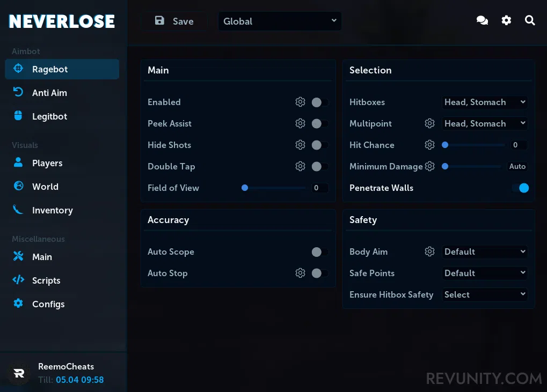Click the chat bubbles icon in header

[x=482, y=20]
